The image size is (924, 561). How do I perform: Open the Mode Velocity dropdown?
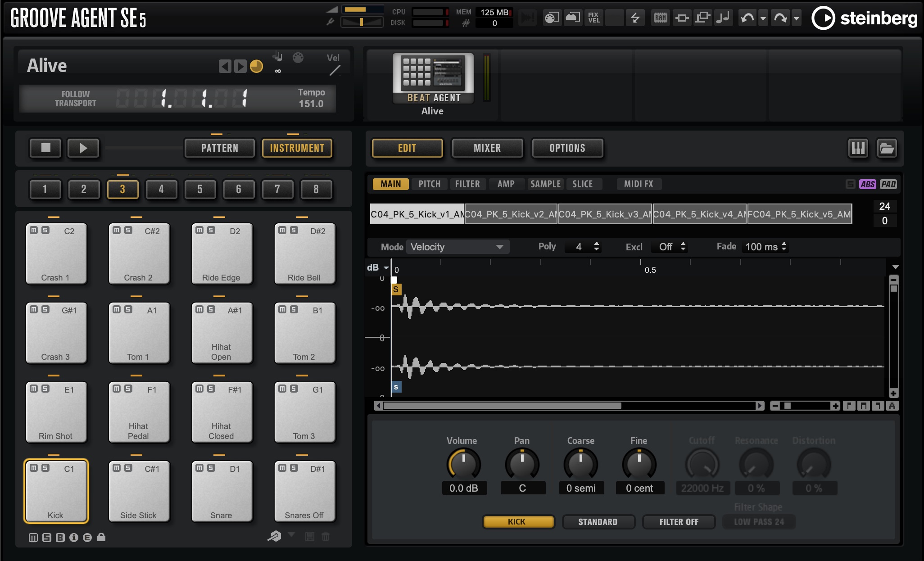click(457, 247)
